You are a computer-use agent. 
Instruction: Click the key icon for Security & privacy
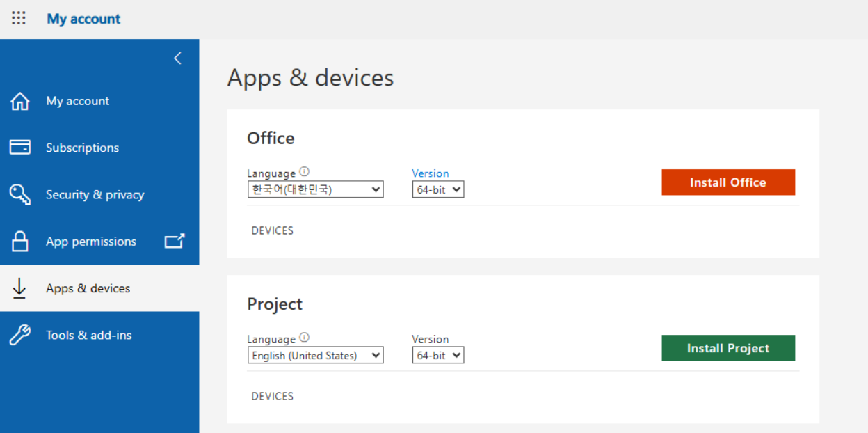click(x=20, y=194)
